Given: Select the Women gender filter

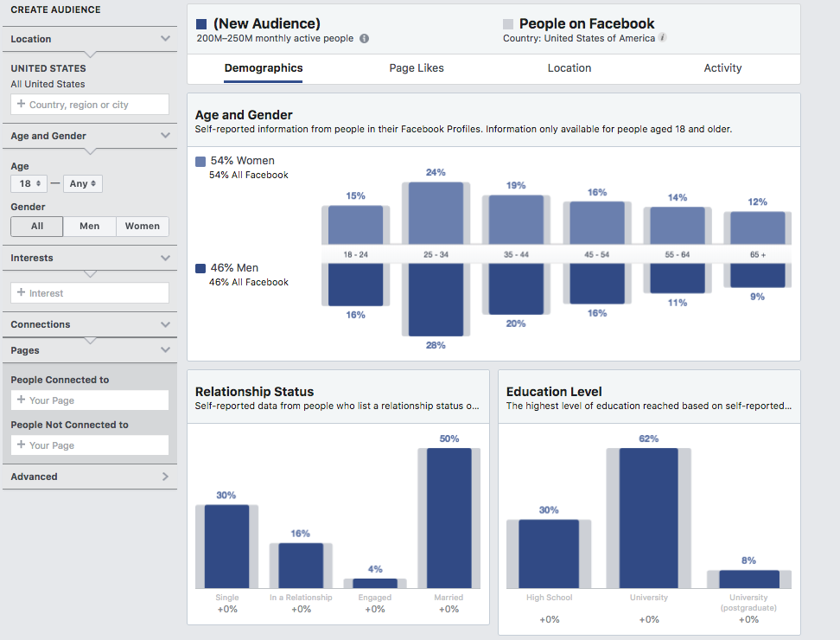Looking at the screenshot, I should coord(142,226).
